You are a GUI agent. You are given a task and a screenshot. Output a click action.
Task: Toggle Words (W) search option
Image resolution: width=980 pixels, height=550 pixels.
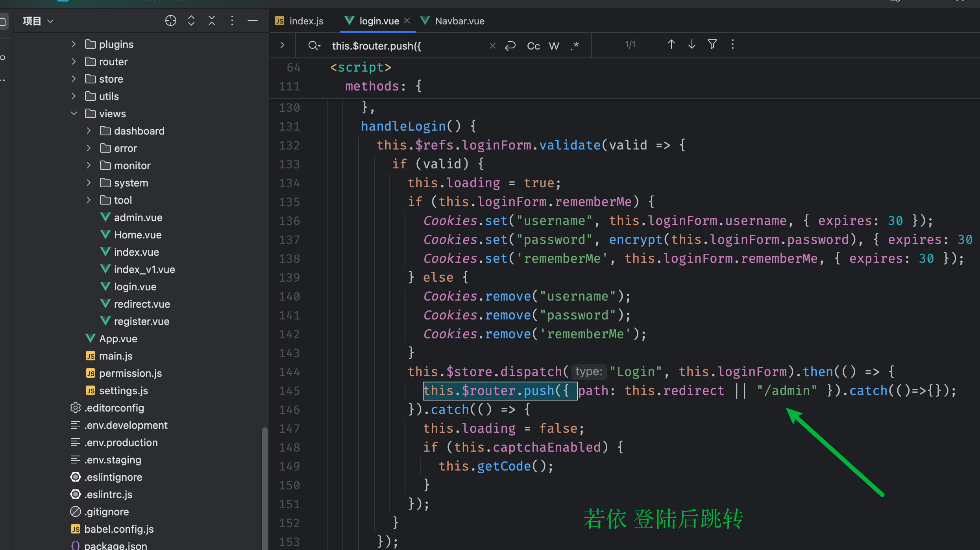click(554, 46)
